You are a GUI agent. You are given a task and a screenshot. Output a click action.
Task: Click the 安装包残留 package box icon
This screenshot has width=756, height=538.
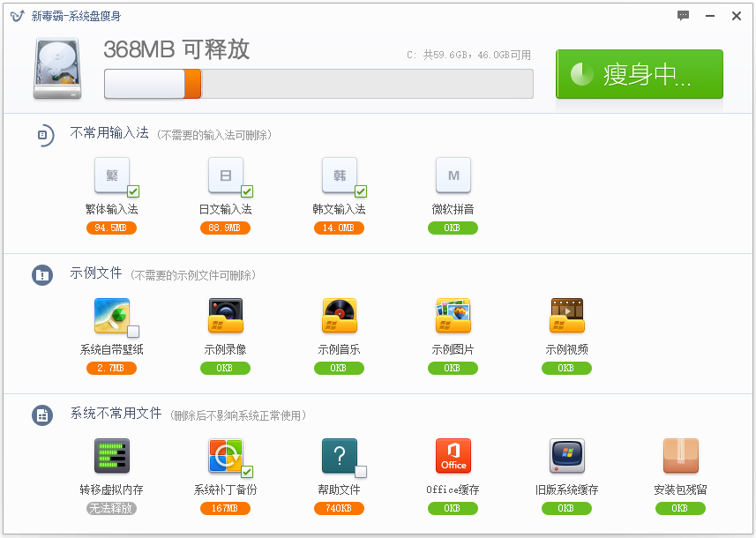(681, 456)
